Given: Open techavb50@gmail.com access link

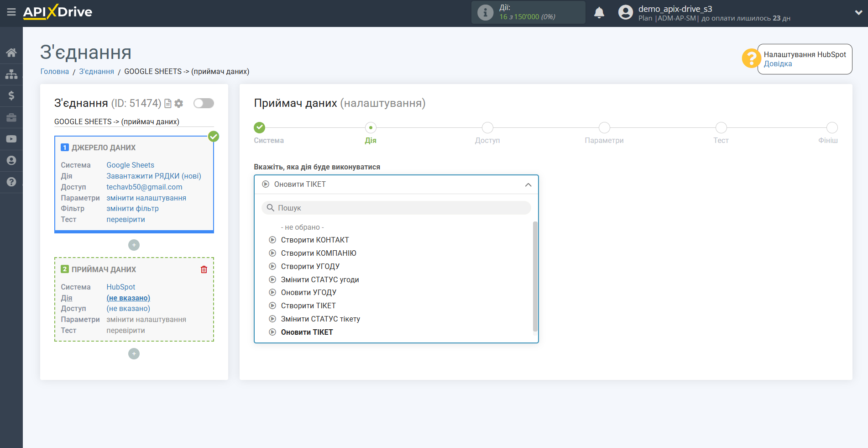Looking at the screenshot, I should pyautogui.click(x=144, y=187).
